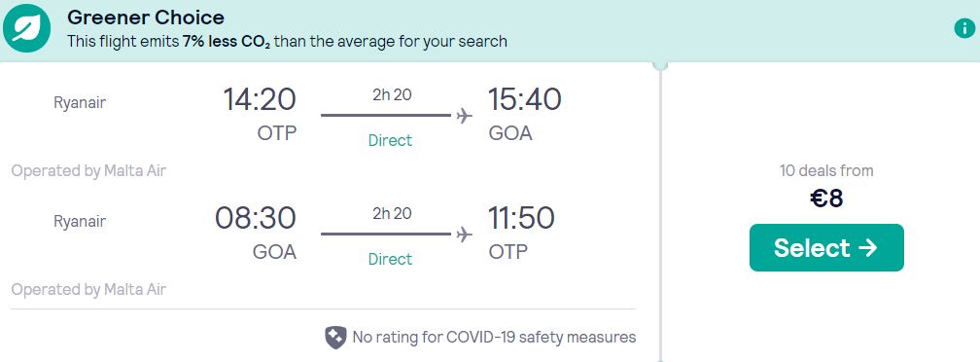The image size is (980, 362).
Task: Open the info icon in the banner
Action: click(964, 28)
